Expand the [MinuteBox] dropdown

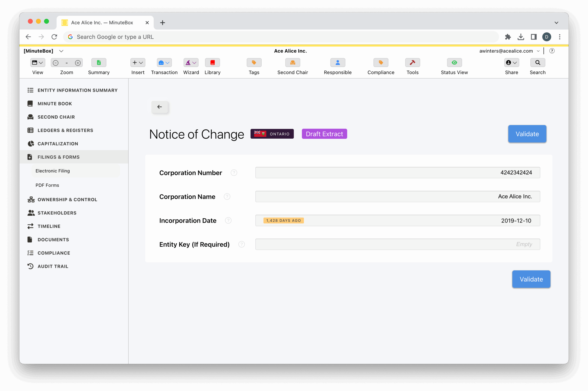click(61, 51)
